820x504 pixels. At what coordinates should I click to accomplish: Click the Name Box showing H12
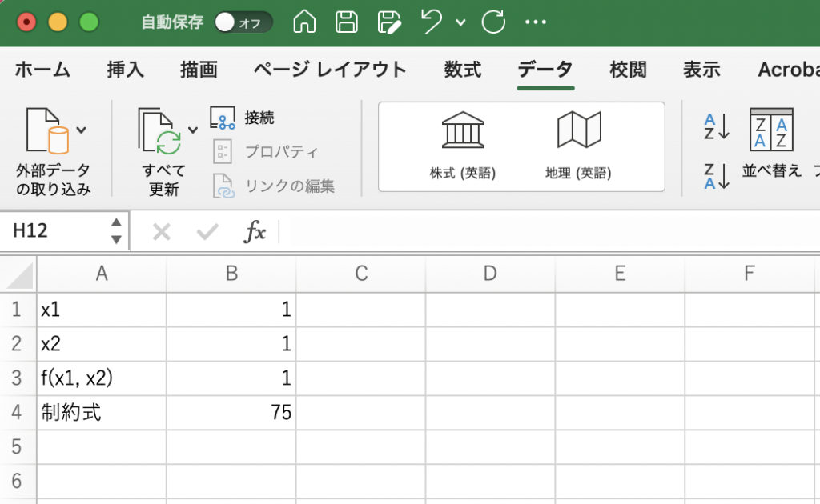pos(55,231)
